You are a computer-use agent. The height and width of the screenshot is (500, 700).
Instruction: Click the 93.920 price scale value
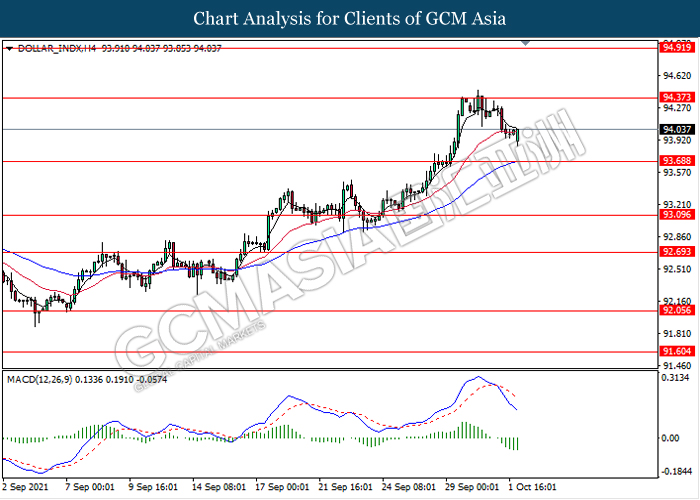pos(677,140)
